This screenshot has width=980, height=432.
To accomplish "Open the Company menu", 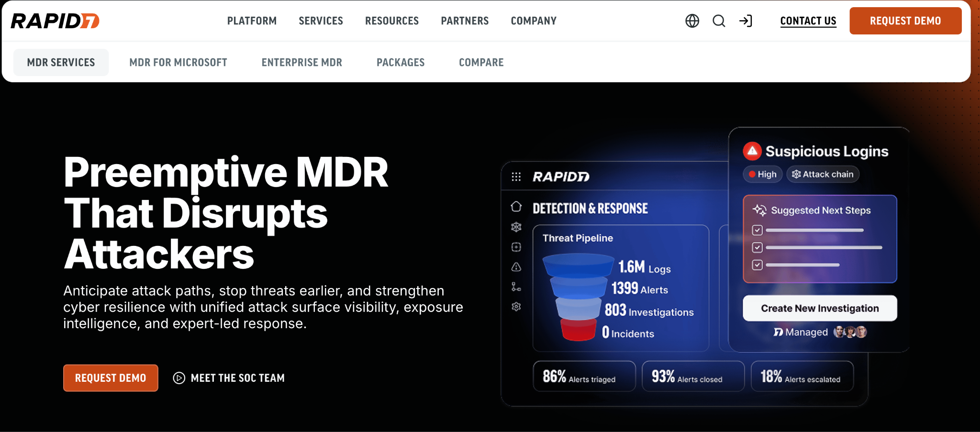I will (x=534, y=21).
